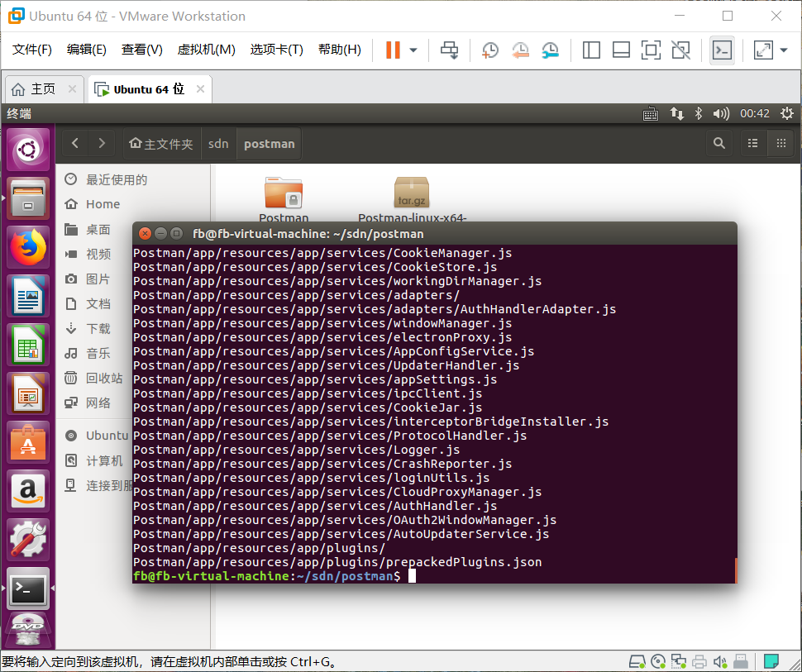Enter VMware full screen mode

[651, 50]
